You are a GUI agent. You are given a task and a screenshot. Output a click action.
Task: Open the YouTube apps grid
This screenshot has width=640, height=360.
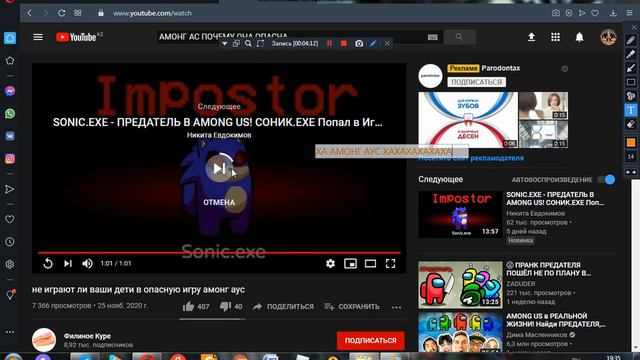pyautogui.click(x=555, y=37)
